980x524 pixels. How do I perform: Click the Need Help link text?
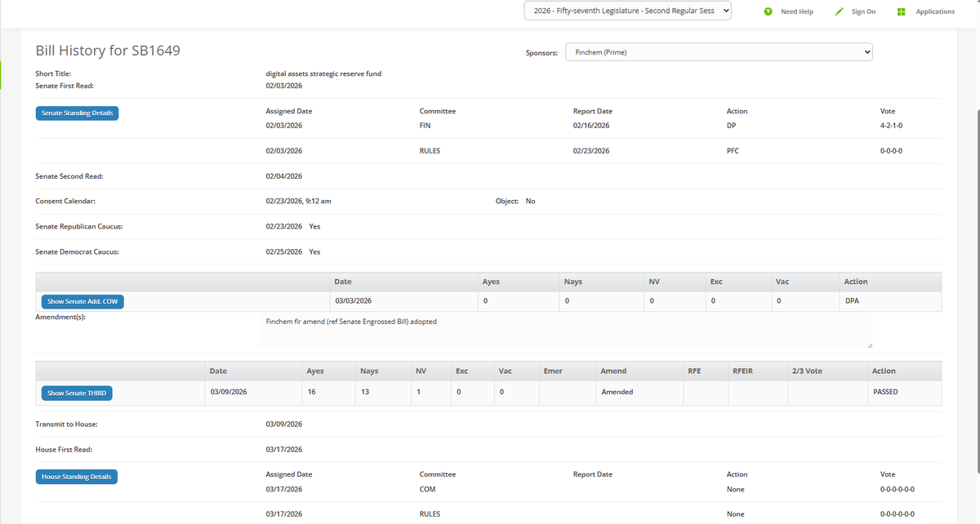pos(796,11)
